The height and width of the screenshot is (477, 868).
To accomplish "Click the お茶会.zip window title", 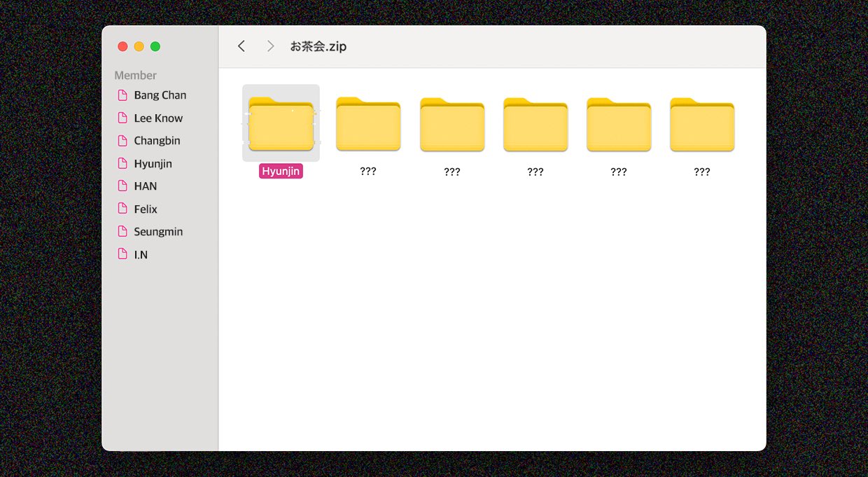I will click(318, 46).
